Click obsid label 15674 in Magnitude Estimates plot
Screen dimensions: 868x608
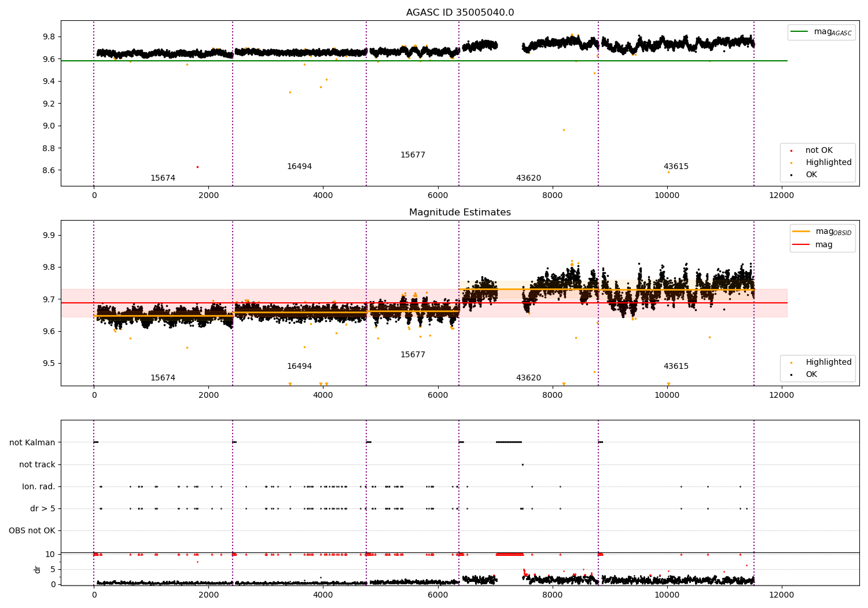163,378
